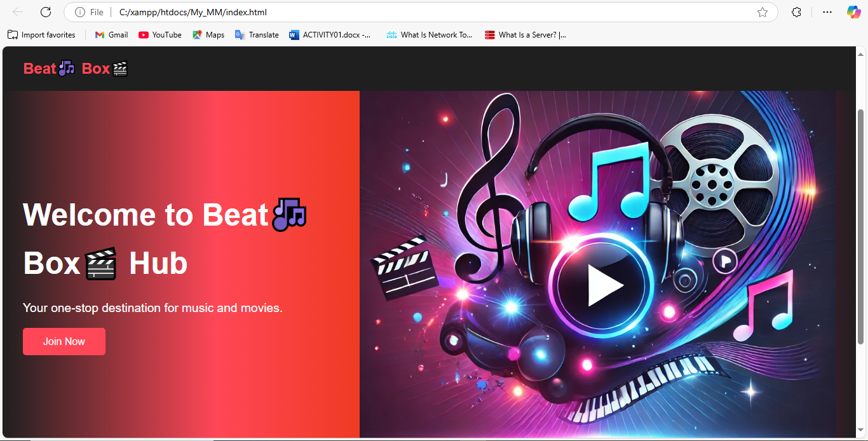Open the browser Settings and more menu

[x=827, y=12]
